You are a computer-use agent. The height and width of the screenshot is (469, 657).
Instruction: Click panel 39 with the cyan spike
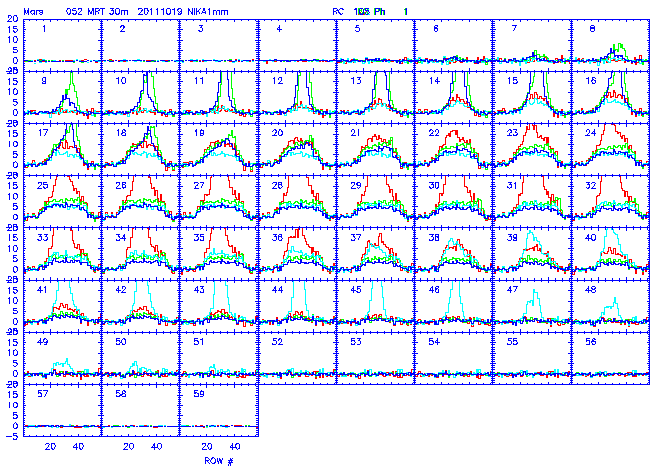click(x=530, y=252)
